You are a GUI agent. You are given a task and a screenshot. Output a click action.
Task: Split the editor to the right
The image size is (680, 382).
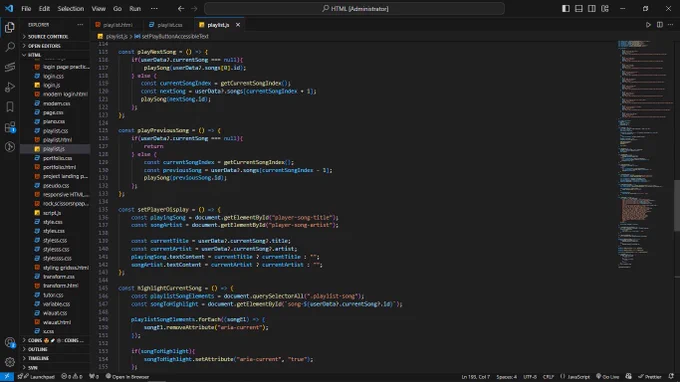[660, 25]
